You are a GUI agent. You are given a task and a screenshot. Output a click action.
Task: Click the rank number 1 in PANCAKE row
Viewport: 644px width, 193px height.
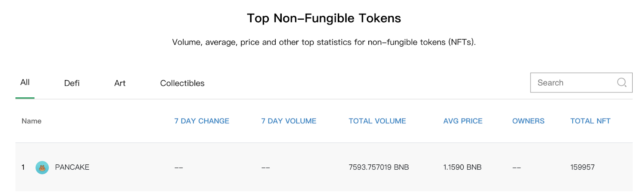tap(23, 167)
